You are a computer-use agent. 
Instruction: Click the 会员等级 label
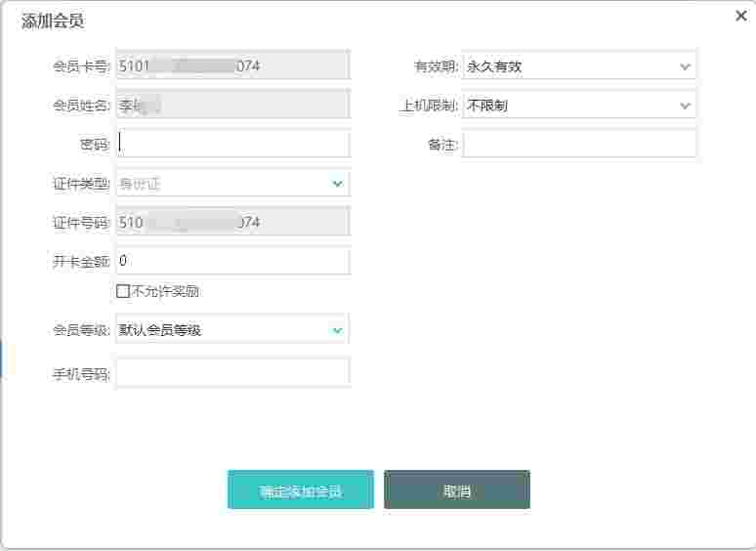(81, 330)
